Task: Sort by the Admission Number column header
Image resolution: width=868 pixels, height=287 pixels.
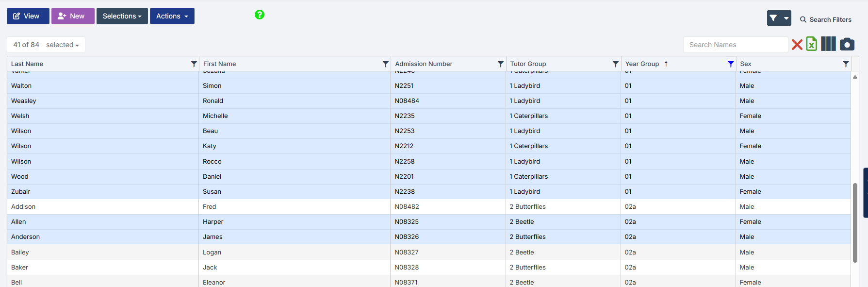Action: [x=424, y=64]
